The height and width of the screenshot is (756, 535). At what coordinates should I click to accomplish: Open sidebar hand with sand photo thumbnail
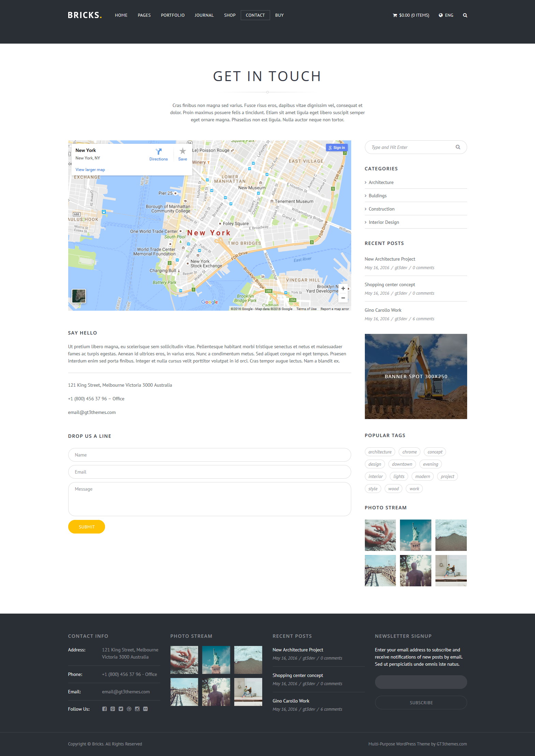(380, 535)
